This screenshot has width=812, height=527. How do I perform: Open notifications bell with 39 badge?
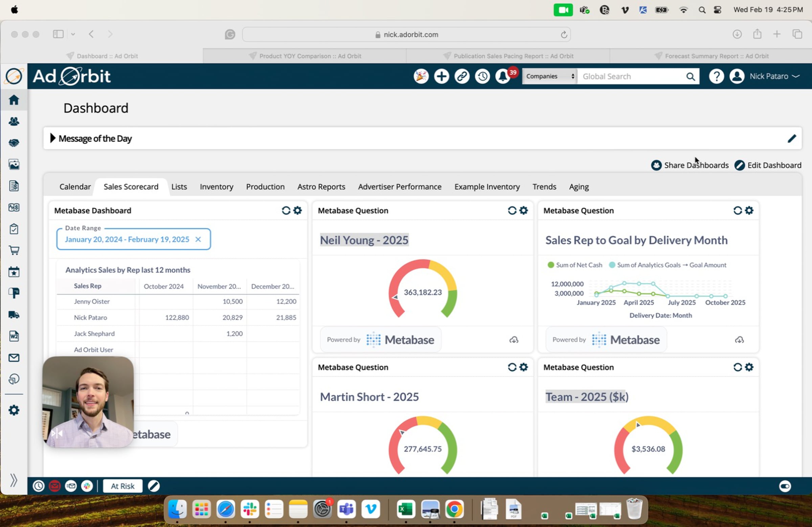pyautogui.click(x=503, y=76)
